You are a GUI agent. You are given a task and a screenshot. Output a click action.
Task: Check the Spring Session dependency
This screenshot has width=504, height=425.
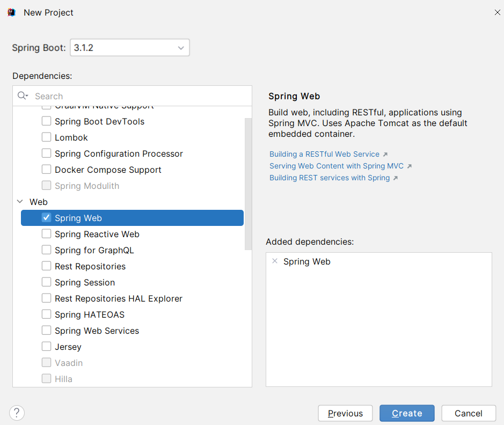pos(46,282)
